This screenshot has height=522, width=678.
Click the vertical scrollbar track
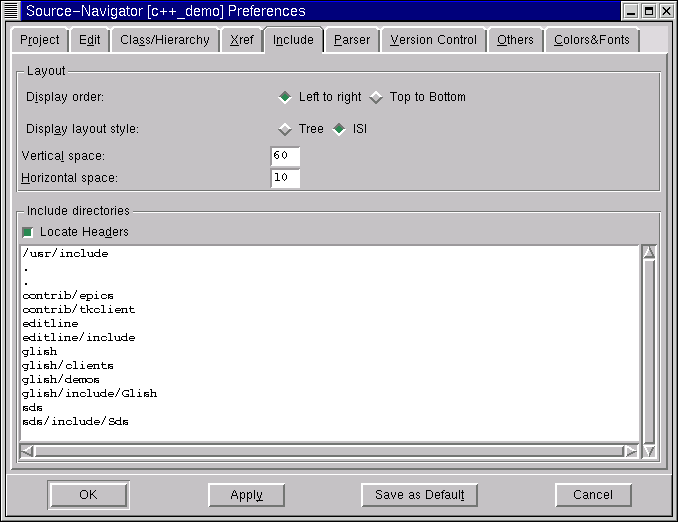click(x=649, y=352)
